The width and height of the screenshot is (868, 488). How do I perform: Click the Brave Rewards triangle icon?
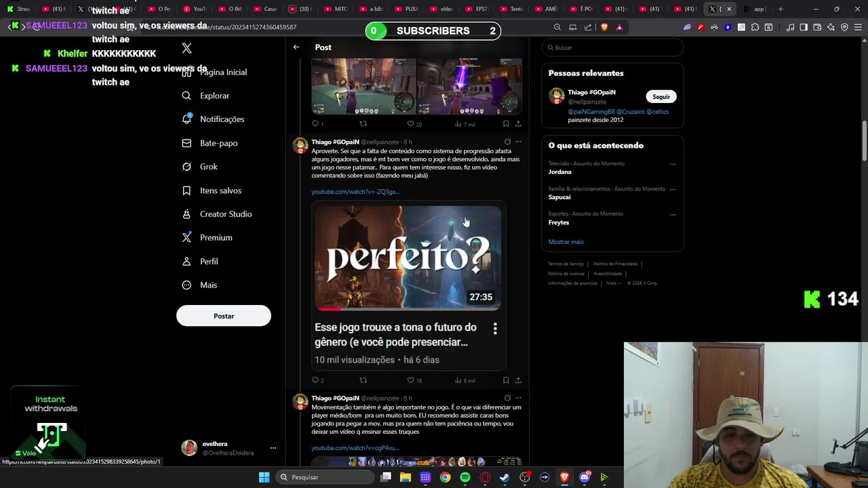pyautogui.click(x=619, y=27)
